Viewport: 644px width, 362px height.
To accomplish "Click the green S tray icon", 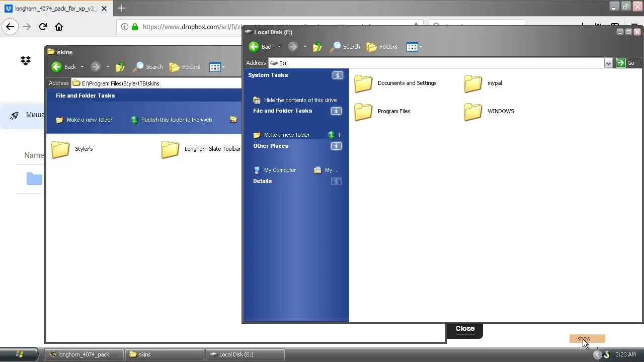I will [x=606, y=354].
